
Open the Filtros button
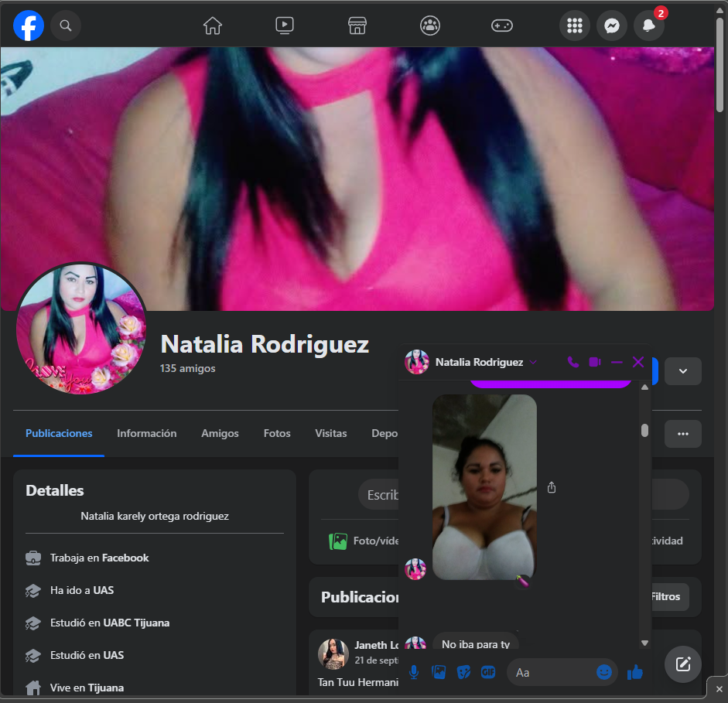point(665,596)
